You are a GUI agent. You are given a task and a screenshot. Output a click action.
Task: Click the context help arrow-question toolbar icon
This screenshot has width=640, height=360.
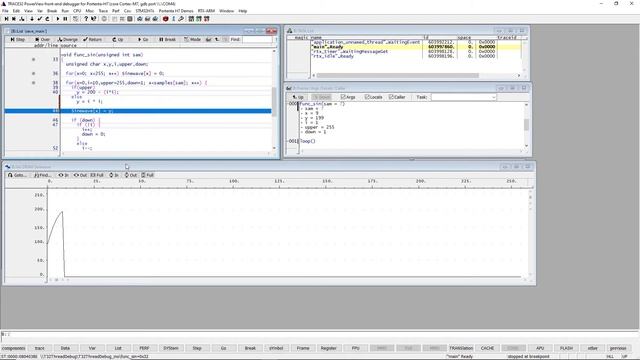pos(94,19)
